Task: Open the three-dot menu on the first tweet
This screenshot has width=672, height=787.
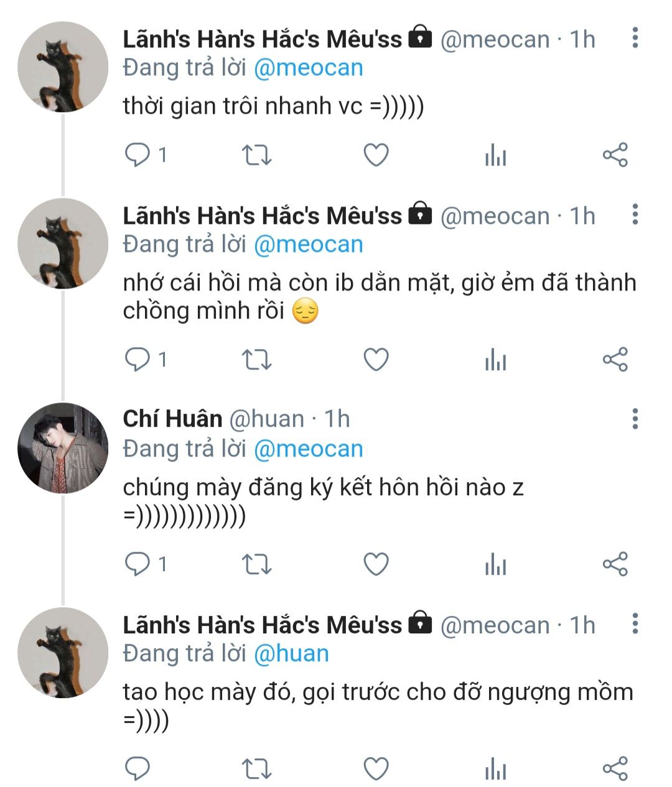Action: tap(635, 38)
